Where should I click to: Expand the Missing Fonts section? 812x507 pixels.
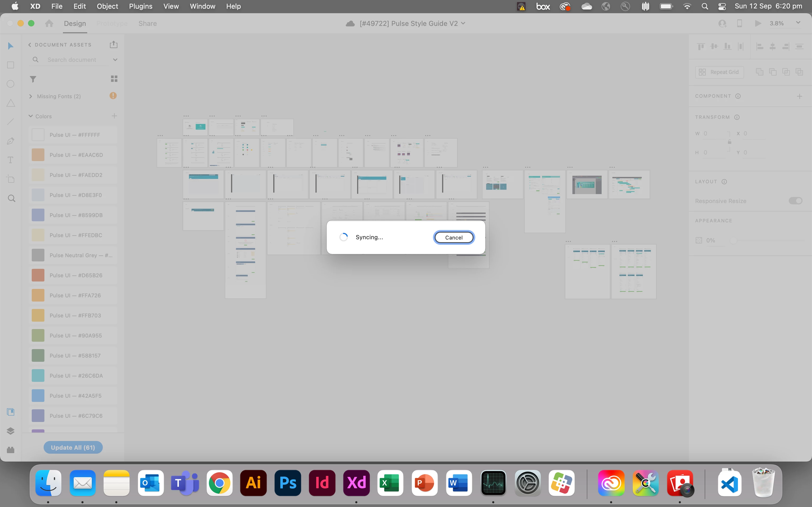click(31, 96)
